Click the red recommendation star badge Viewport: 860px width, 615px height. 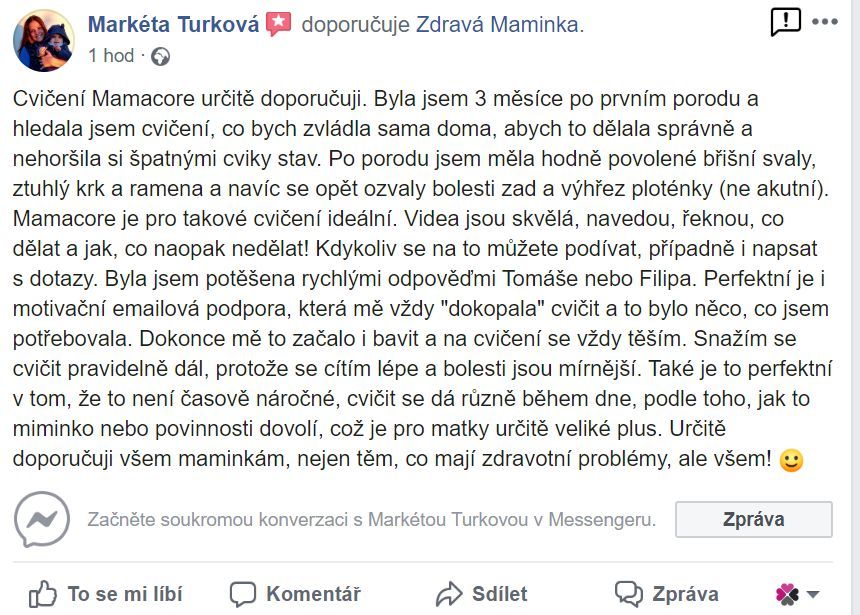coord(279,24)
